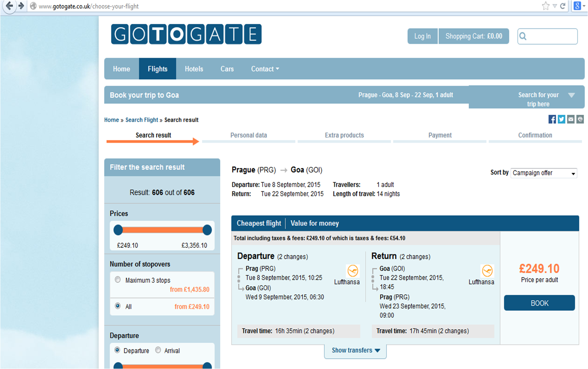Image resolution: width=588 pixels, height=369 pixels.
Task: Go to the Home navigation tab
Action: (x=122, y=69)
